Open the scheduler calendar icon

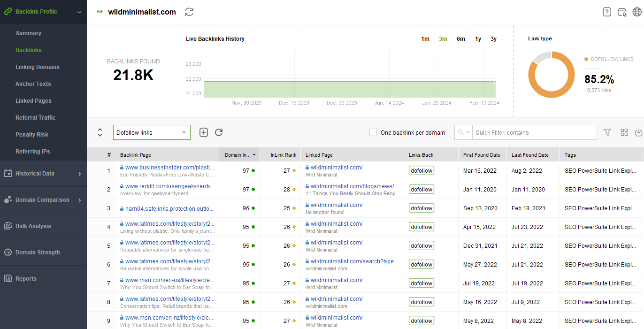[x=622, y=12]
